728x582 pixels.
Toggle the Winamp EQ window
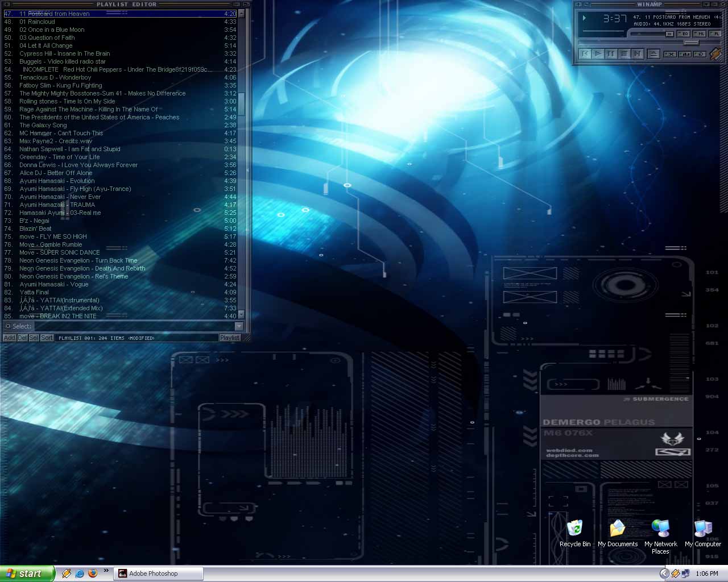685,34
